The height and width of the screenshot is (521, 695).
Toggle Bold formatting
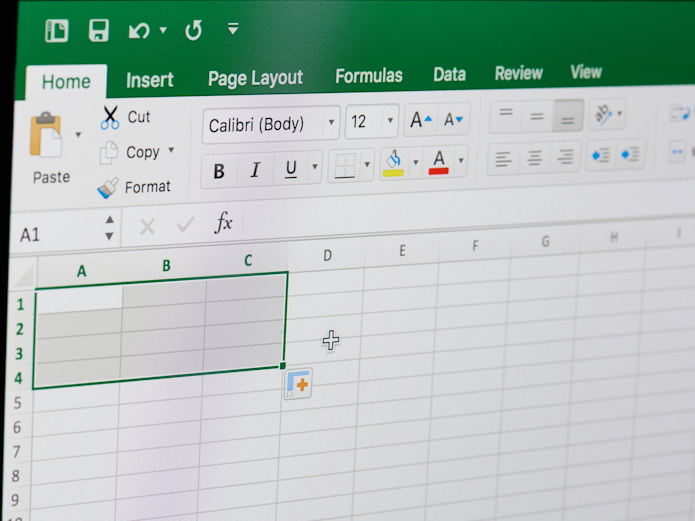[219, 171]
